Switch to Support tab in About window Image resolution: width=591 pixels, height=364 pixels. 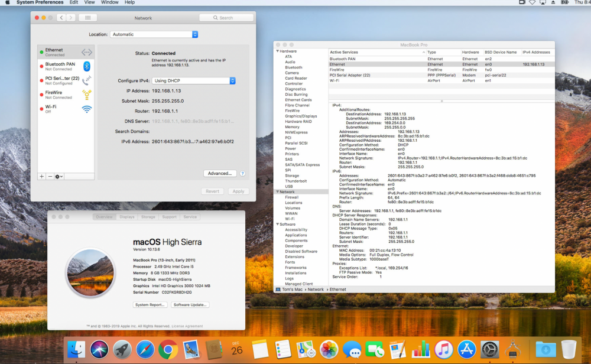click(x=169, y=217)
